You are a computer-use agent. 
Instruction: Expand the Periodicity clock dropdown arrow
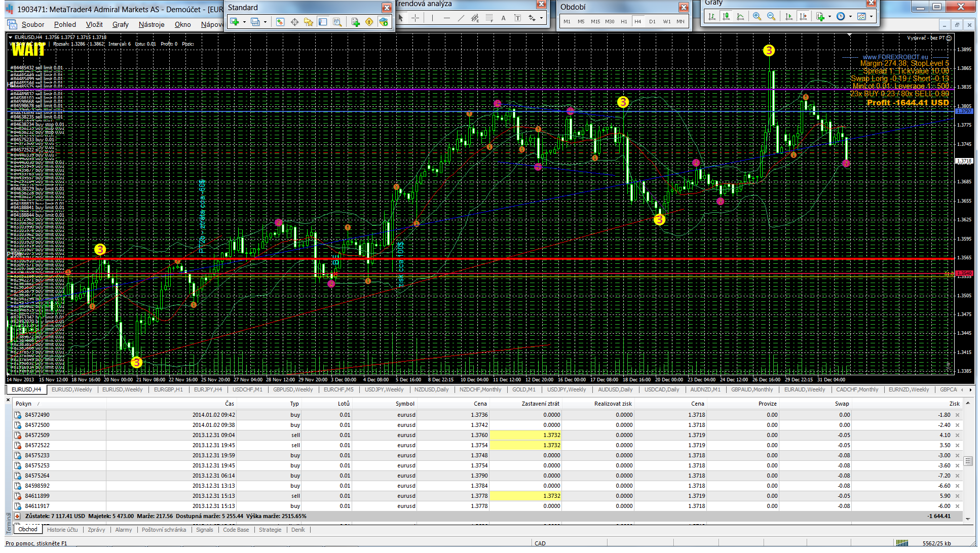tap(850, 16)
